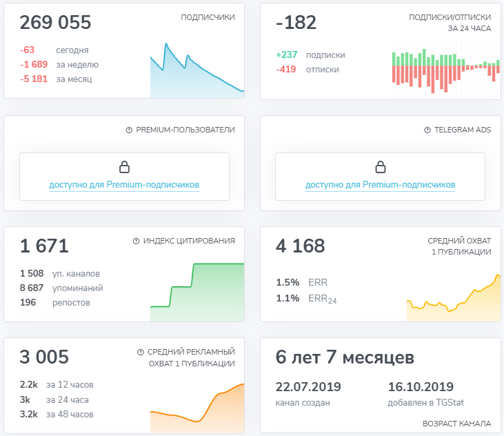The width and height of the screenshot is (504, 436).
Task: Click the 1 671 citation index value
Action: [x=44, y=246]
